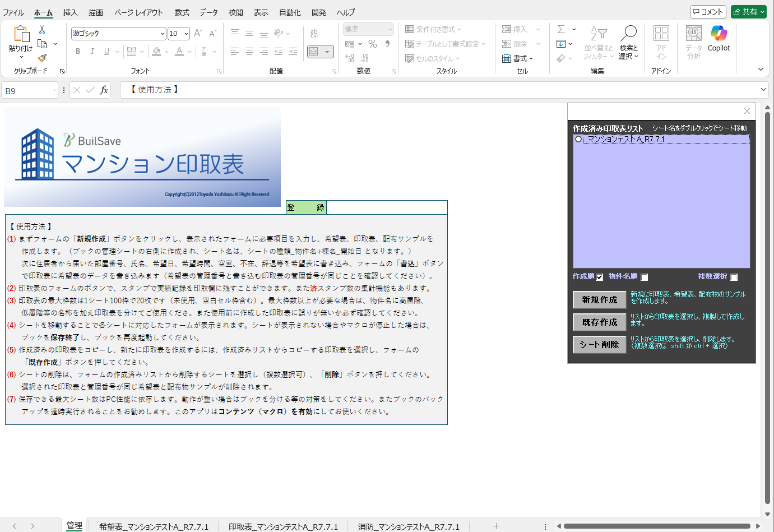774x532 pixels.
Task: Open the font name dropdown
Action: (x=163, y=34)
